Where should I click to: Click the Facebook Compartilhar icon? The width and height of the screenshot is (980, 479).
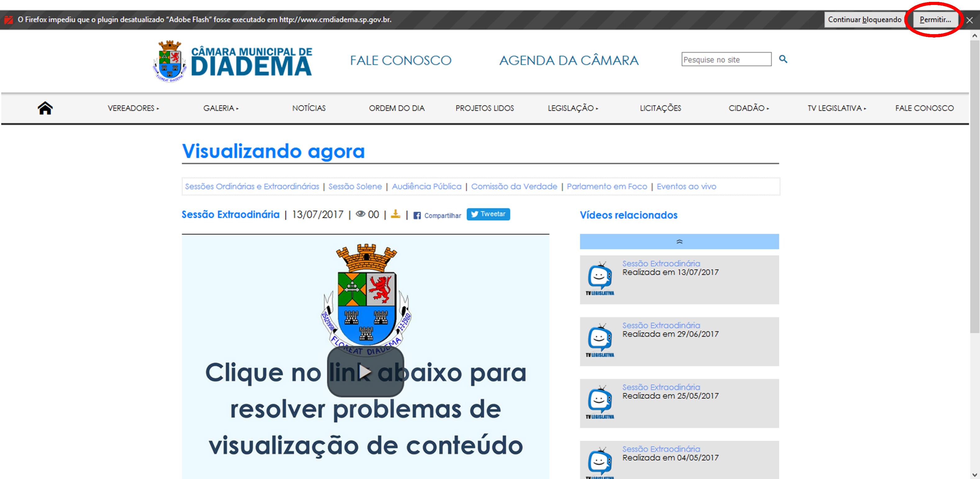[x=417, y=216]
